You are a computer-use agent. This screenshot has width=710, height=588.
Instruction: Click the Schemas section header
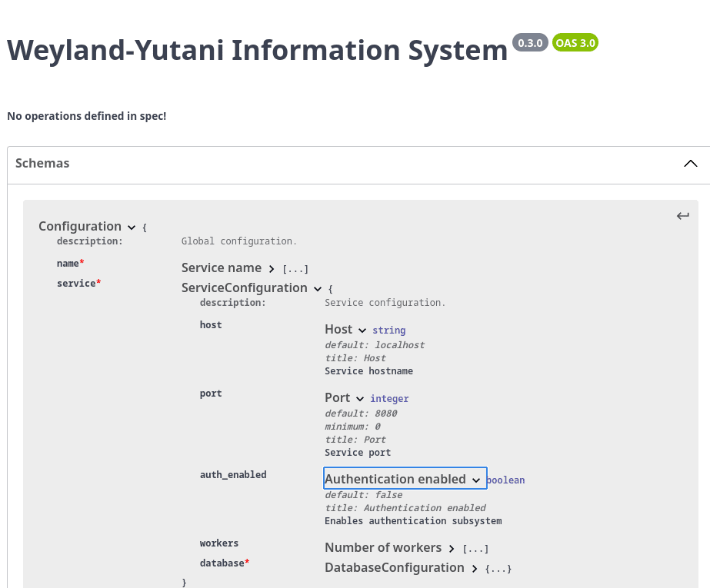pos(42,163)
